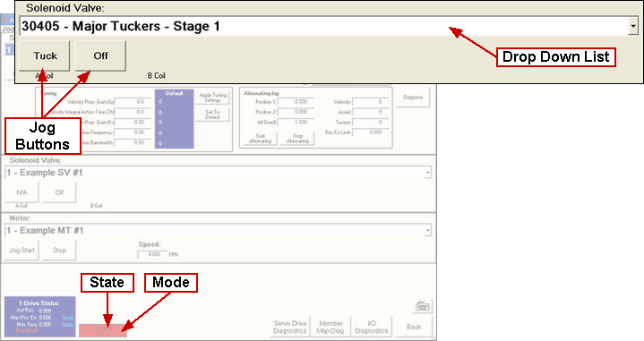Click the Velocity Integral Action Time field

coord(133,112)
